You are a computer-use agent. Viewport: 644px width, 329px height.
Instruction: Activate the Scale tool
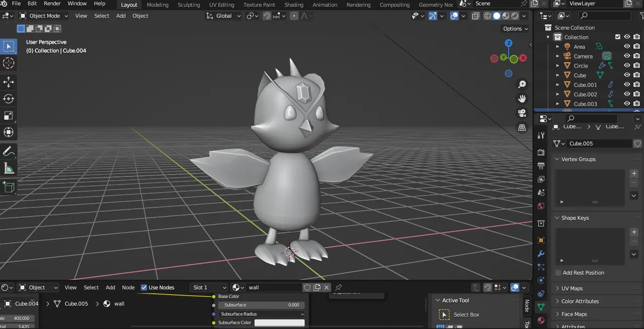(9, 115)
